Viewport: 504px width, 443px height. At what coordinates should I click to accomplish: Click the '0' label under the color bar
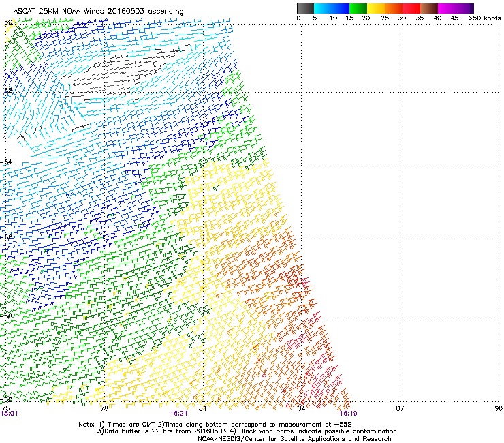tap(298, 18)
